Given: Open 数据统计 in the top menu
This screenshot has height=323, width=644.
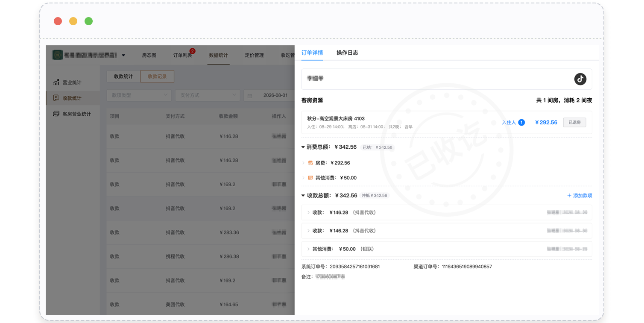Looking at the screenshot, I should (218, 55).
